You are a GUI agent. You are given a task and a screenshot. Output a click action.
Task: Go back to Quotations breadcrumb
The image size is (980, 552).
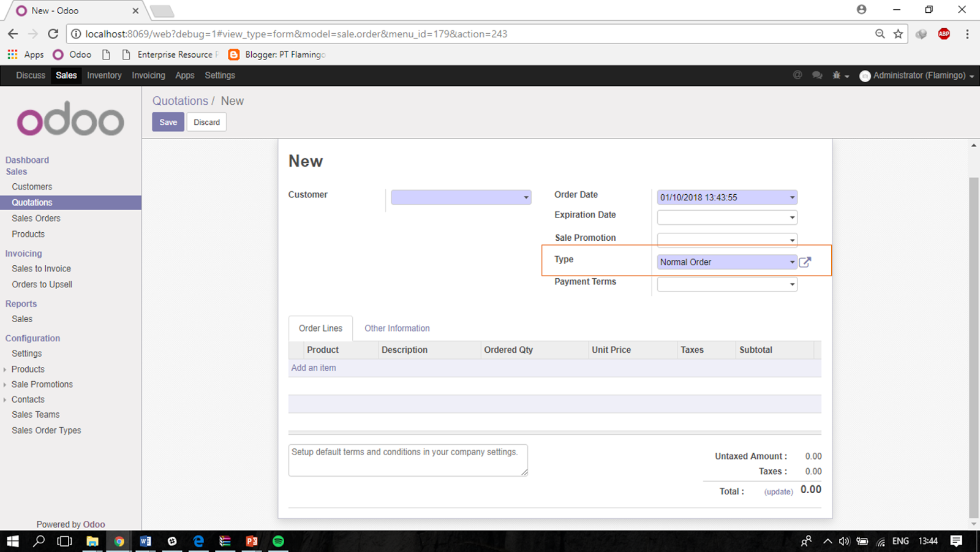pyautogui.click(x=180, y=101)
